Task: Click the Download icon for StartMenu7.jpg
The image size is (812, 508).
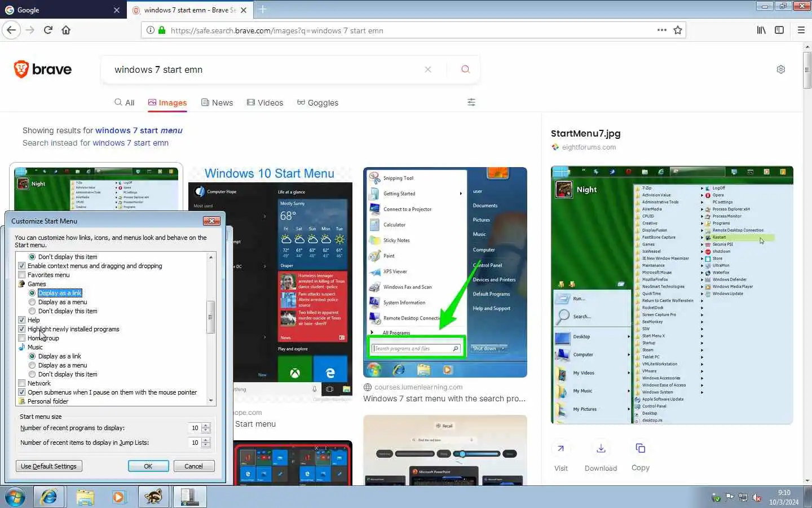Action: coord(601,448)
